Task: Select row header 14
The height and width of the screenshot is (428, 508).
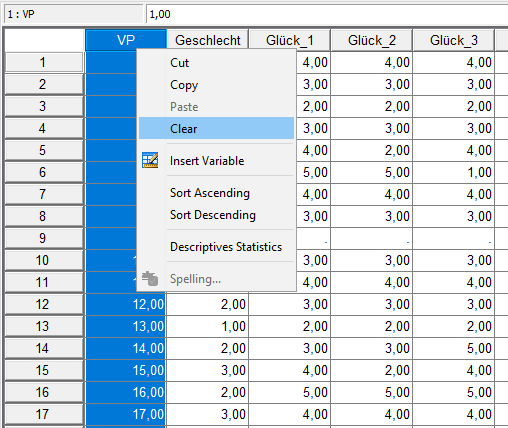Action: (x=44, y=348)
